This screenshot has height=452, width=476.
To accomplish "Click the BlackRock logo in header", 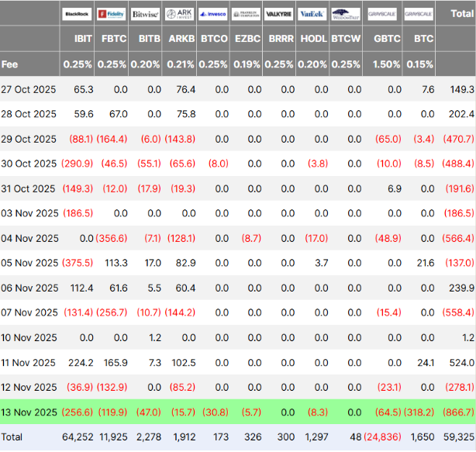I will click(78, 14).
